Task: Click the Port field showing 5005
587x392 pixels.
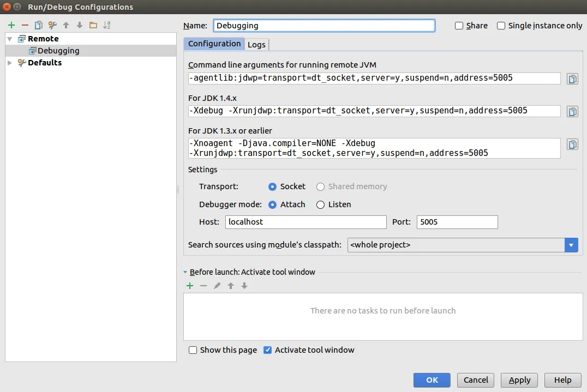Action: coord(457,222)
